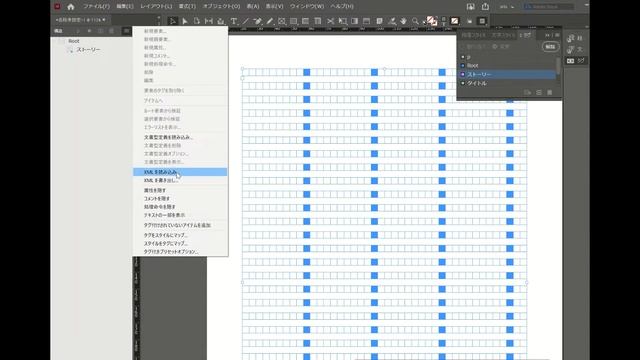This screenshot has height=360, width=640.
Task: Select the Vertical Grid tool
Action: pyautogui.click(x=318, y=21)
